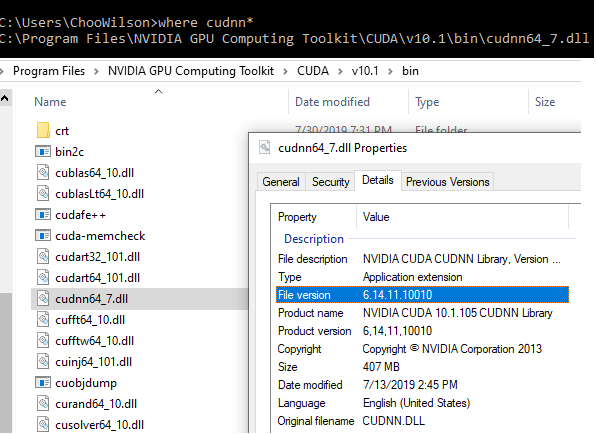Select cudafe++ file name
This screenshot has height=434, width=596.
[80, 215]
